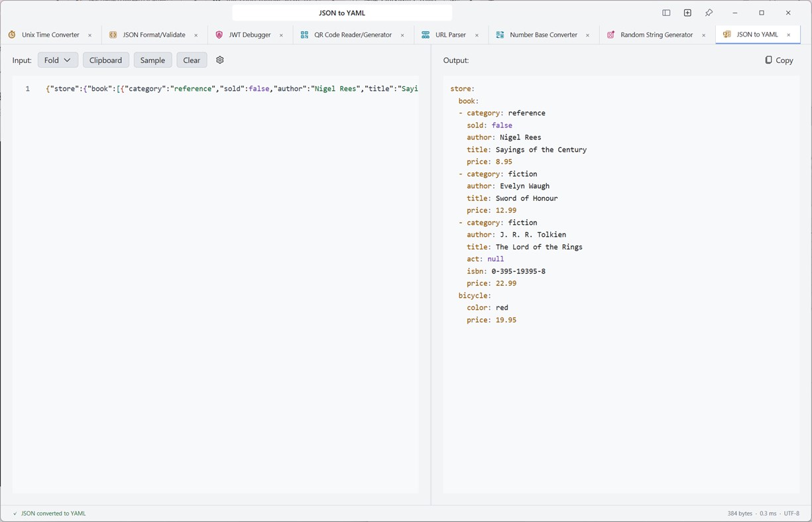
Task: Clear the input editor
Action: (192, 60)
